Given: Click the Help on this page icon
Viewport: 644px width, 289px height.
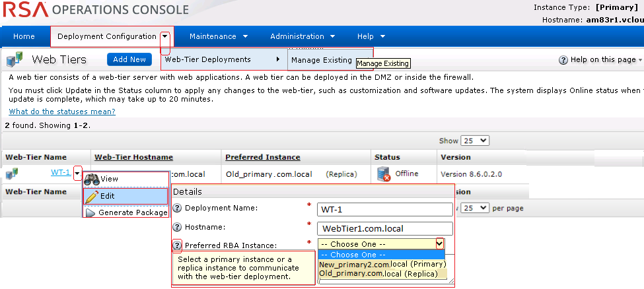Looking at the screenshot, I should tap(563, 60).
